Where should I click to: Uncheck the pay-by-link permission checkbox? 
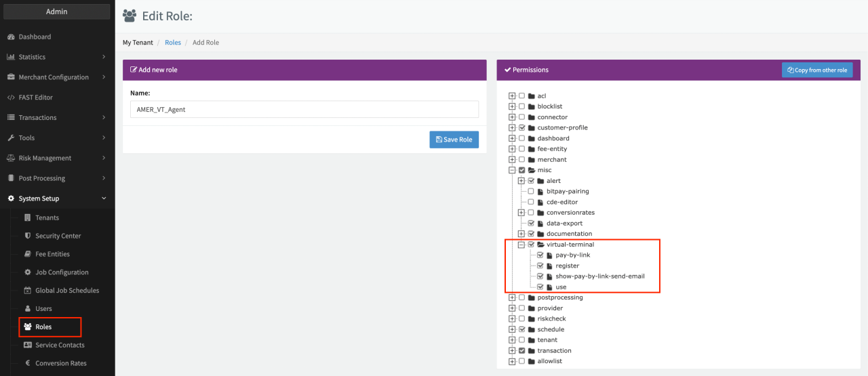click(x=540, y=255)
